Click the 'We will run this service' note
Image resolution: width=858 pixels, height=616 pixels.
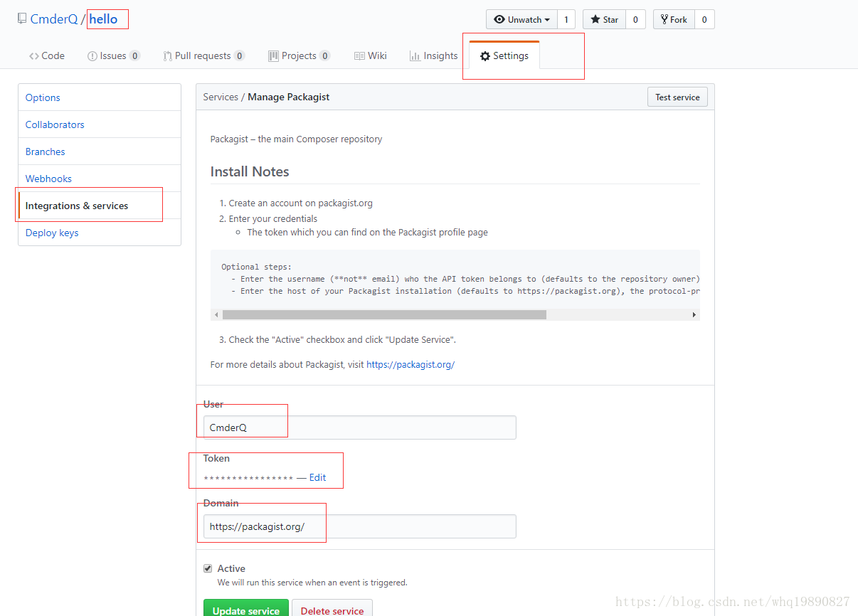pos(312,582)
